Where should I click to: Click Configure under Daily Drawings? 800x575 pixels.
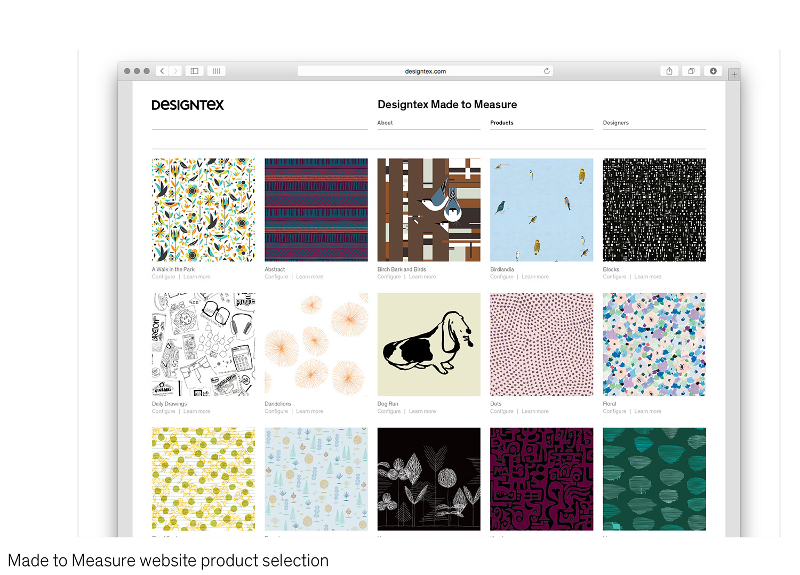[x=163, y=411]
